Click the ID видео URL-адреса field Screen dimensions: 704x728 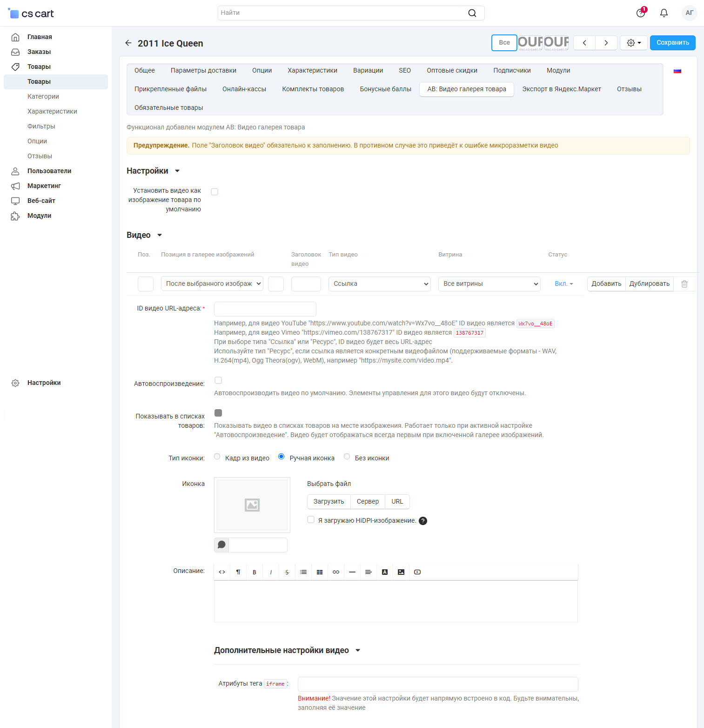point(265,309)
